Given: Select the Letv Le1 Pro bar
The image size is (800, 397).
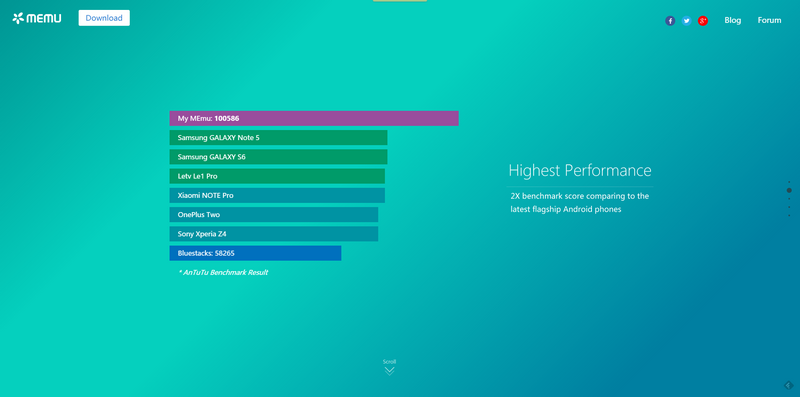Looking at the screenshot, I should pos(277,176).
